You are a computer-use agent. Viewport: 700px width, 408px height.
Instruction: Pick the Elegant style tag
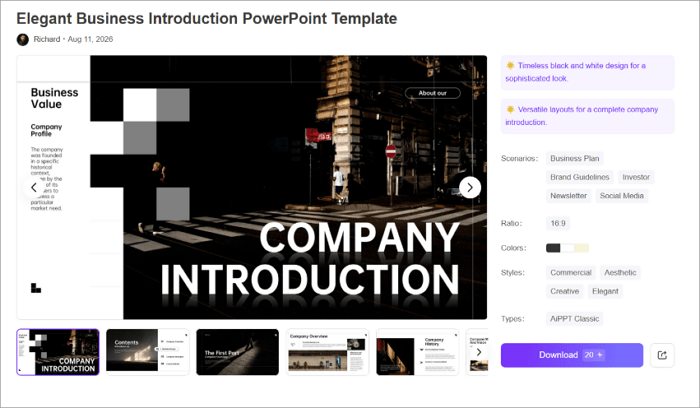(605, 291)
